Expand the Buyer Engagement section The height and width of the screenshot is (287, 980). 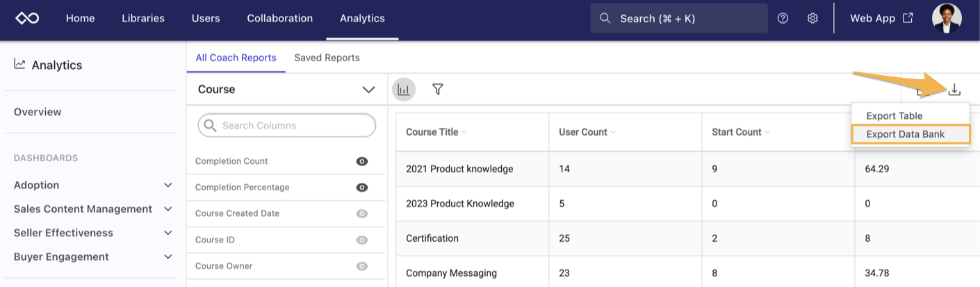167,257
